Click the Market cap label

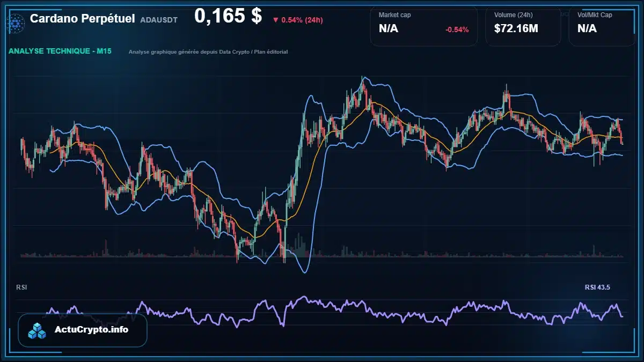pyautogui.click(x=396, y=15)
